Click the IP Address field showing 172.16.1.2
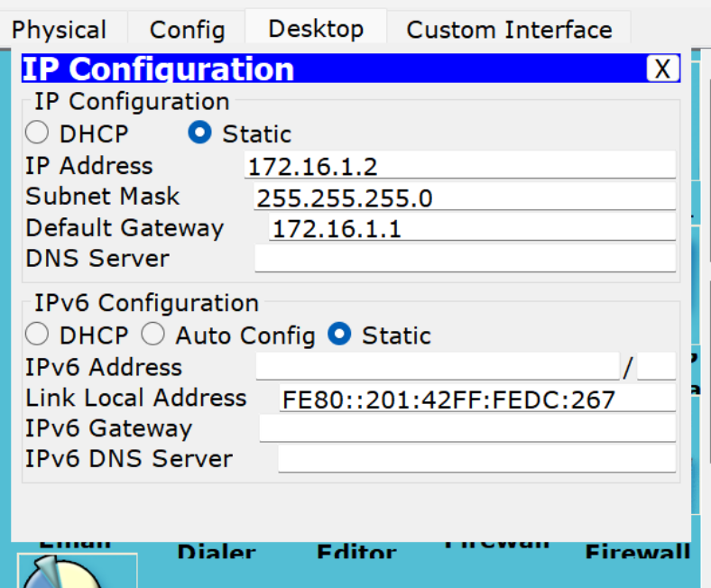711x588 pixels. (459, 166)
